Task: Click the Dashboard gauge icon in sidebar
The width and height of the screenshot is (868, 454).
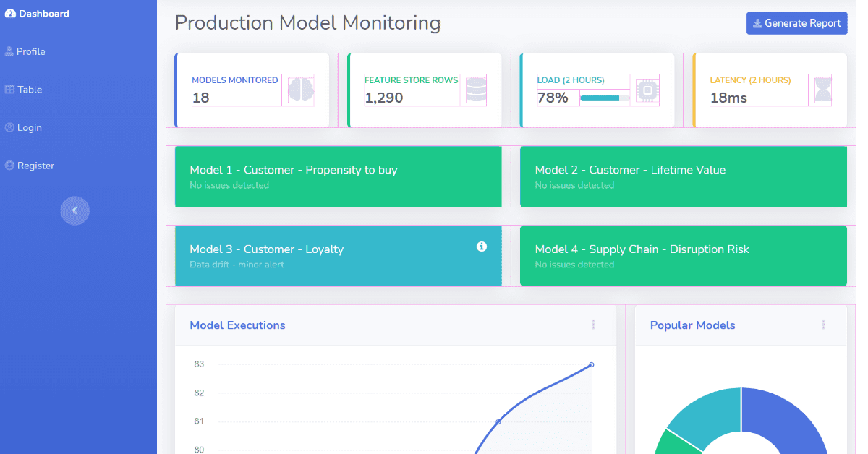Action: click(9, 14)
